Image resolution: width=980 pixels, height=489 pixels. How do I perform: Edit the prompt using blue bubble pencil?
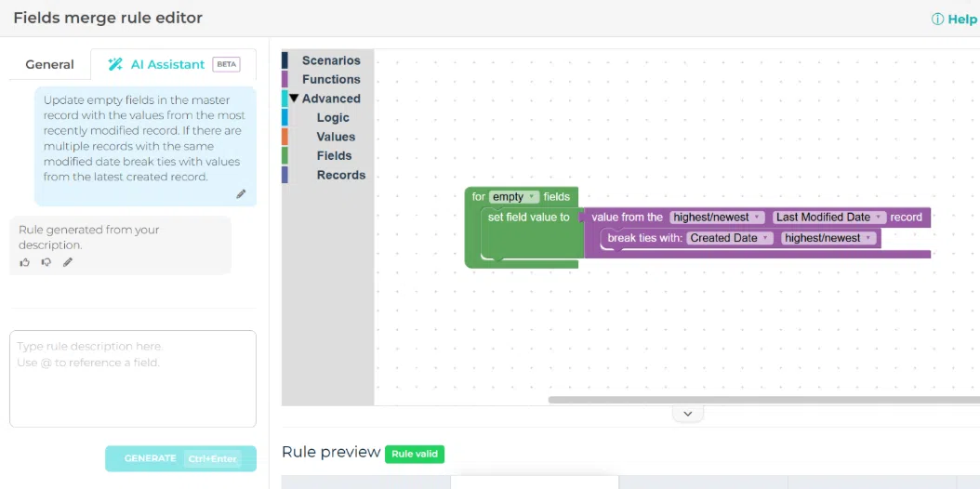pyautogui.click(x=241, y=193)
